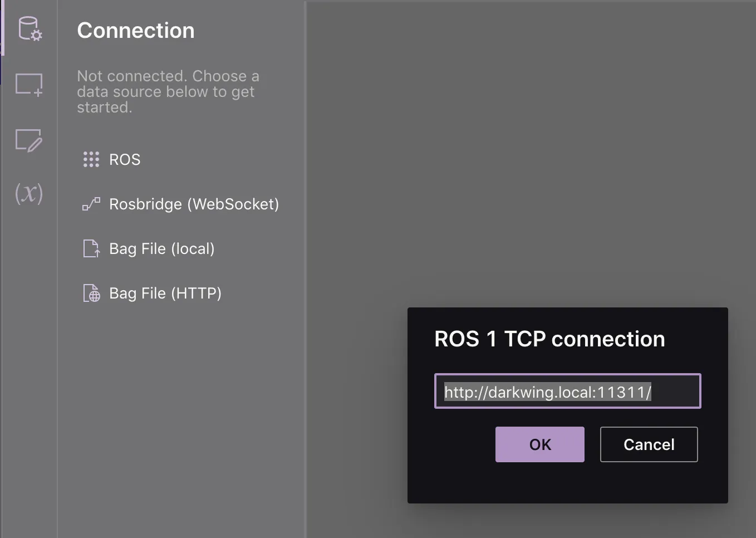Click the Bag File HTTP globe icon
The image size is (756, 538).
click(91, 293)
